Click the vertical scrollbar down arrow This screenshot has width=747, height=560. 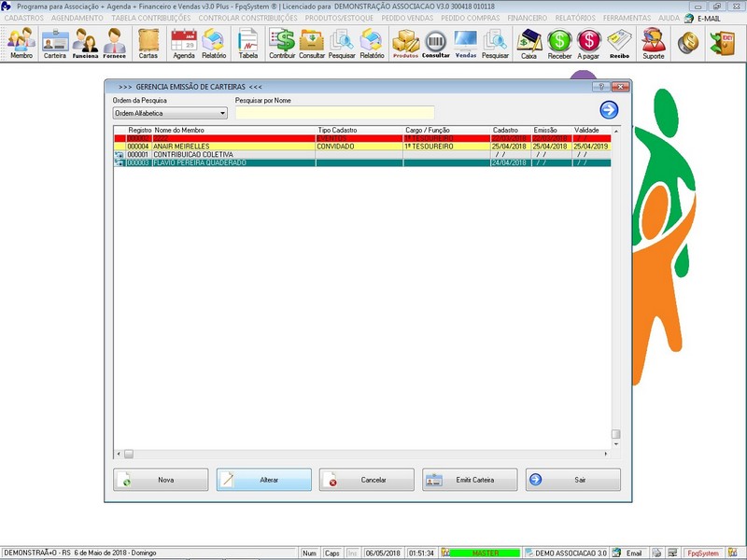click(x=616, y=444)
